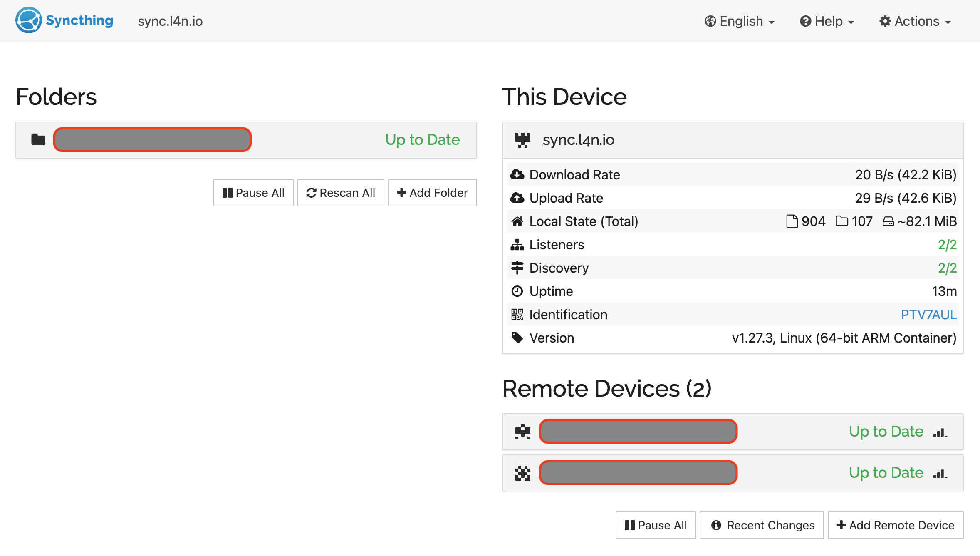The height and width of the screenshot is (556, 980).
Task: Open the PTV7AUL identification link
Action: pyautogui.click(x=928, y=315)
